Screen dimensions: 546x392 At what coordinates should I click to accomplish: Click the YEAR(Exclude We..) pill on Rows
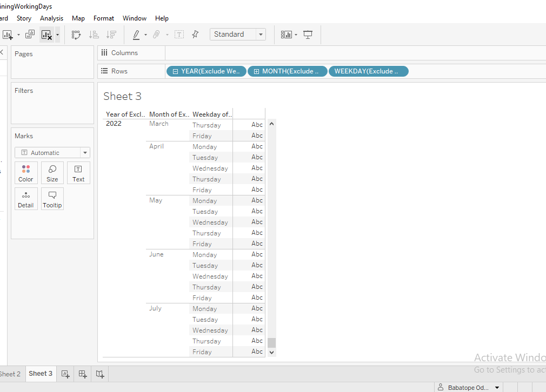[x=206, y=71]
